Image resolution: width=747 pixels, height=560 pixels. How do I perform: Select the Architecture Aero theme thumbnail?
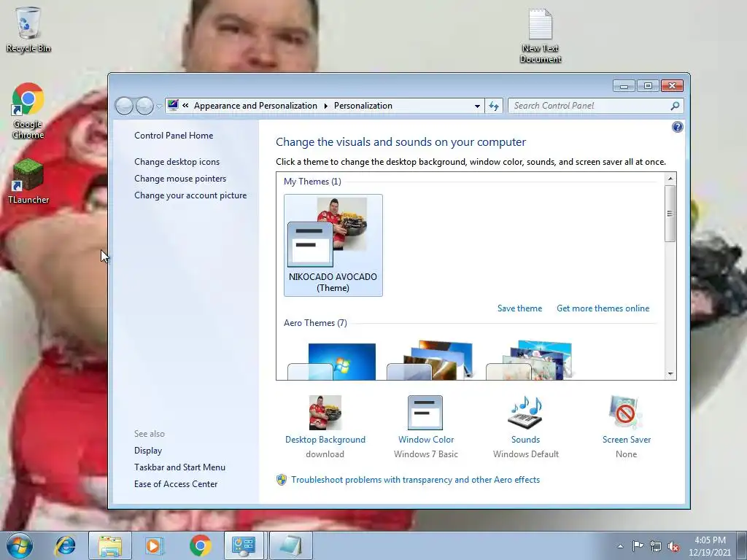click(430, 360)
